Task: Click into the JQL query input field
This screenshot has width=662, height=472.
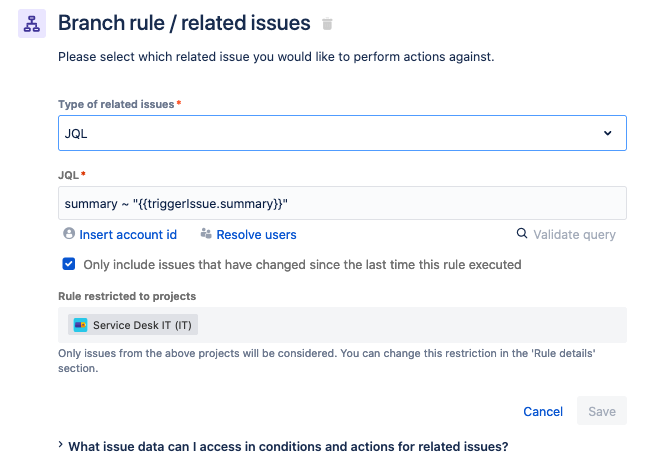Action: coord(342,203)
